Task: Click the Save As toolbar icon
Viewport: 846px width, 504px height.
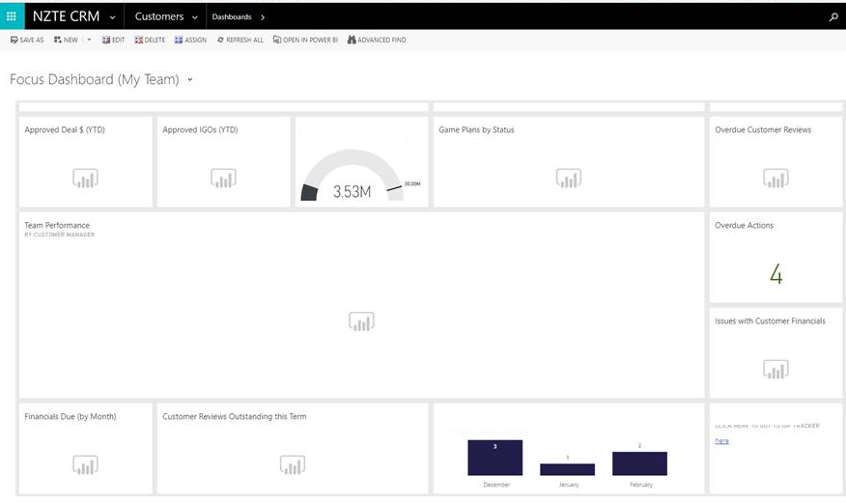Action: 14,40
